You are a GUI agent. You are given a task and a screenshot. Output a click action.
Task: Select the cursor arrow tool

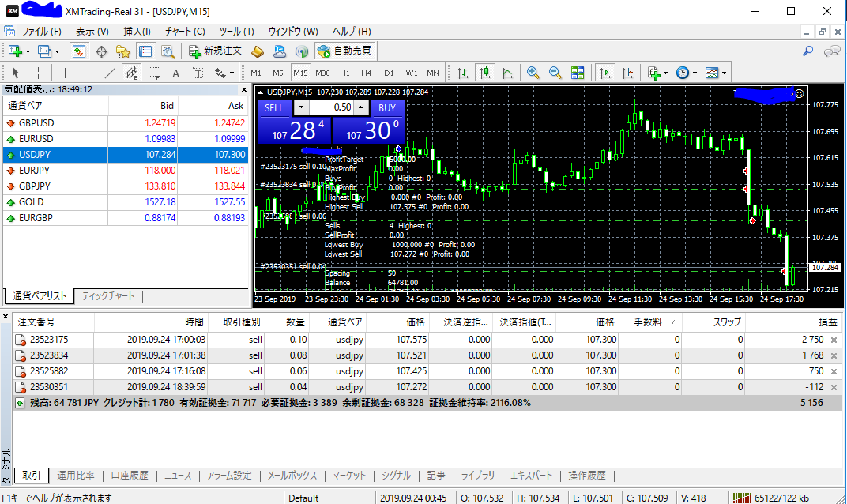point(15,73)
